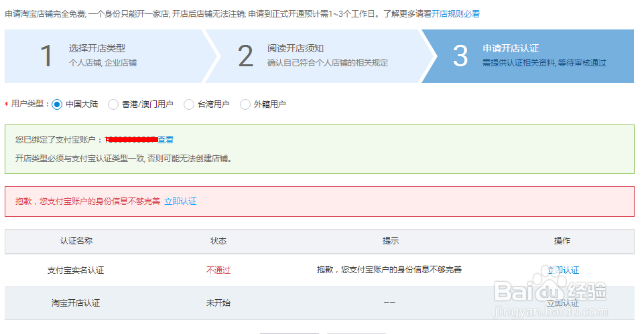Select 外籍用户 as user type
Viewport: 644px width, 334px height.
click(245, 104)
